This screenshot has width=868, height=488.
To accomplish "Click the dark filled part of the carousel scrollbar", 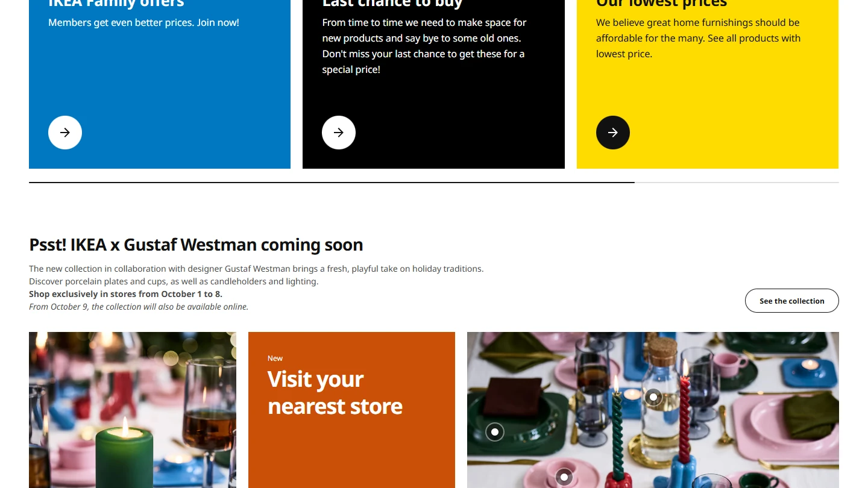I will (x=332, y=182).
